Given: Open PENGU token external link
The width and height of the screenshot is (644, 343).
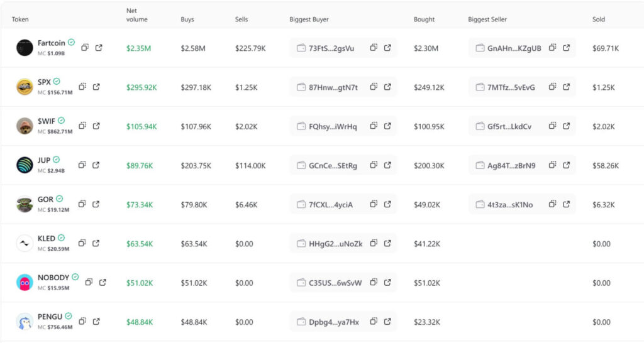Looking at the screenshot, I should coord(96,322).
